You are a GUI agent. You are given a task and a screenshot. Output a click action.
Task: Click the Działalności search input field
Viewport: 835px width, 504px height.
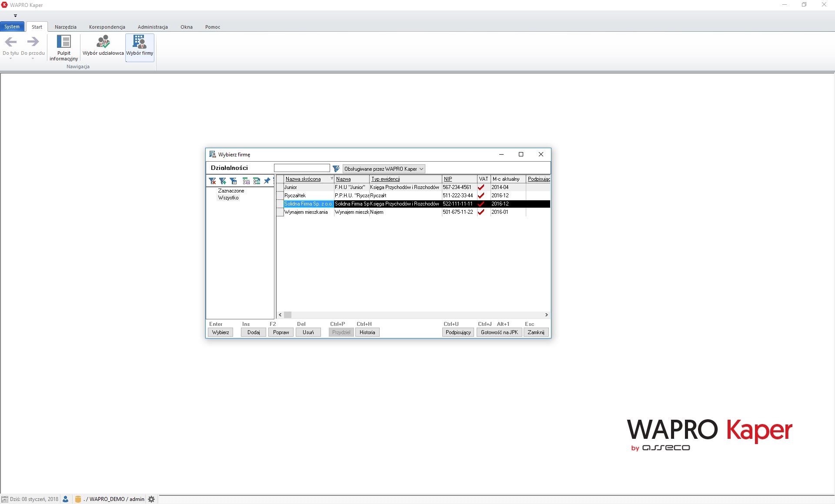(x=302, y=168)
